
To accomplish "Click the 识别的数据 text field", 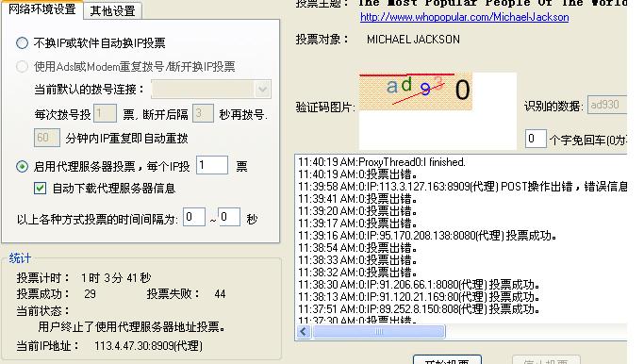I will point(607,105).
